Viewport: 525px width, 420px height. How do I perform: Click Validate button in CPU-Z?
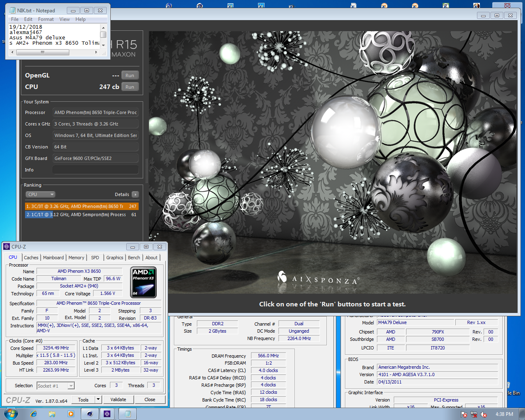(118, 399)
